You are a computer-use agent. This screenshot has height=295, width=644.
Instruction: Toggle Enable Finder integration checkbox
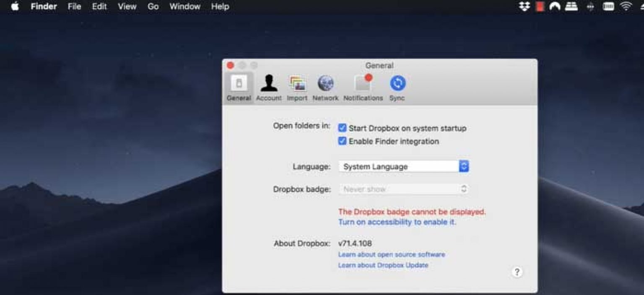point(342,141)
